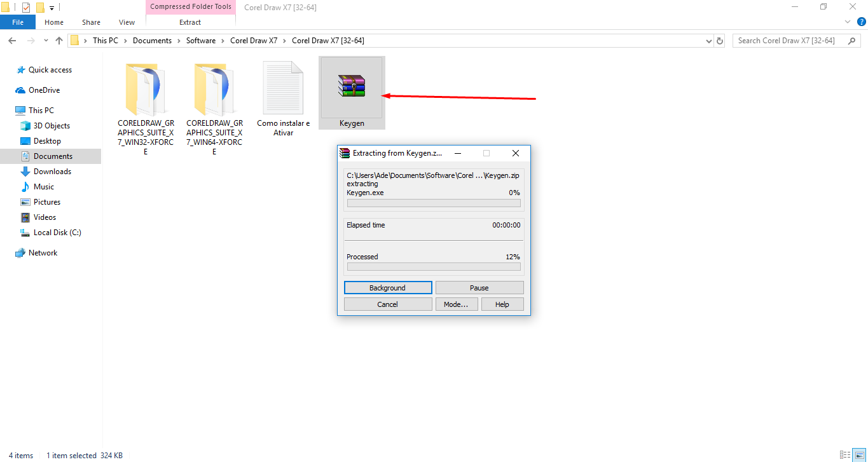Expand the chevron after Documents in the path

[179, 41]
